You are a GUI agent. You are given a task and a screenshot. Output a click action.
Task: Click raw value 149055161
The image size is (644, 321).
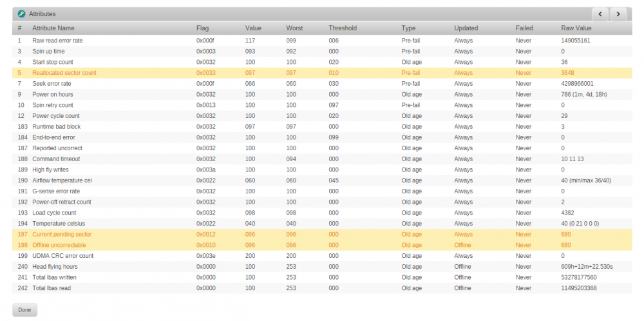coord(575,41)
